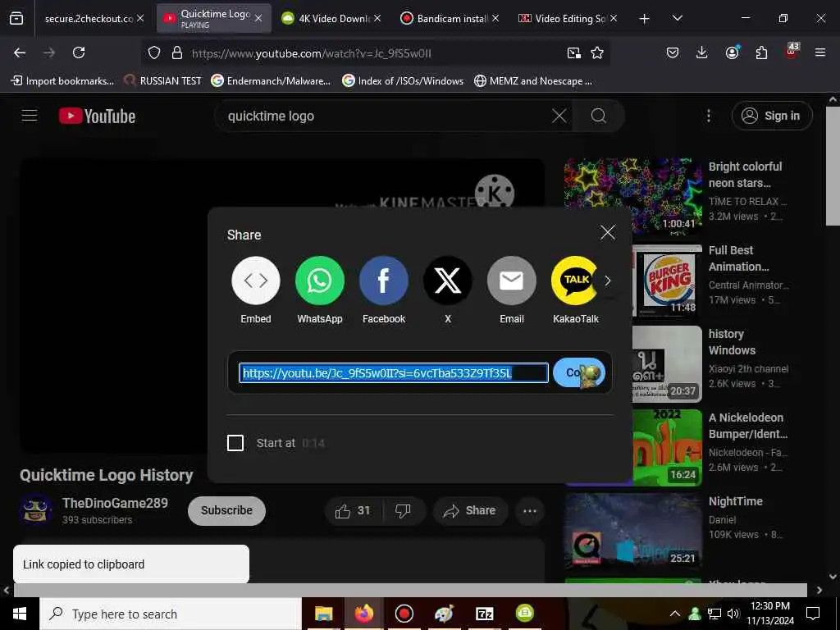Open Endermanch/Malware bookmark

271,81
